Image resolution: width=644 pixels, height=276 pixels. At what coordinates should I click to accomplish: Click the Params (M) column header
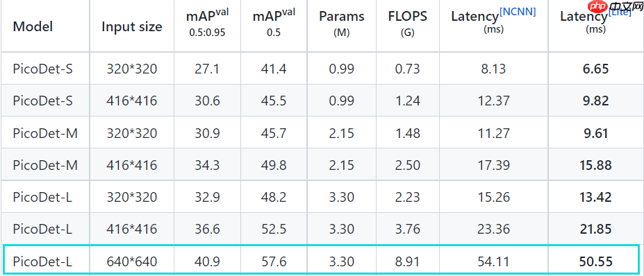point(341,23)
